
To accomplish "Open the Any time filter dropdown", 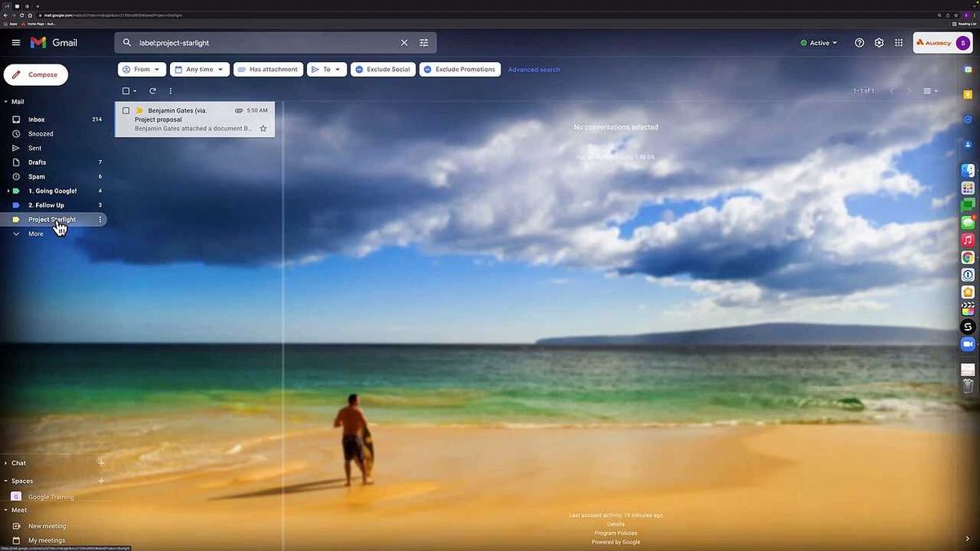I will point(199,69).
